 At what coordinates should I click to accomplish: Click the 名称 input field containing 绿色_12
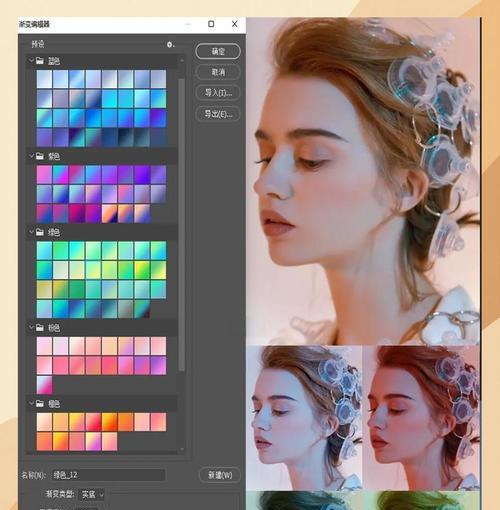click(109, 475)
